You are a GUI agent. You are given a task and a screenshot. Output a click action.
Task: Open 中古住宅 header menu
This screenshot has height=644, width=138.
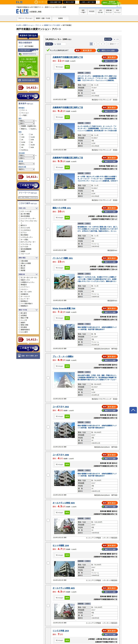[x=92, y=11]
